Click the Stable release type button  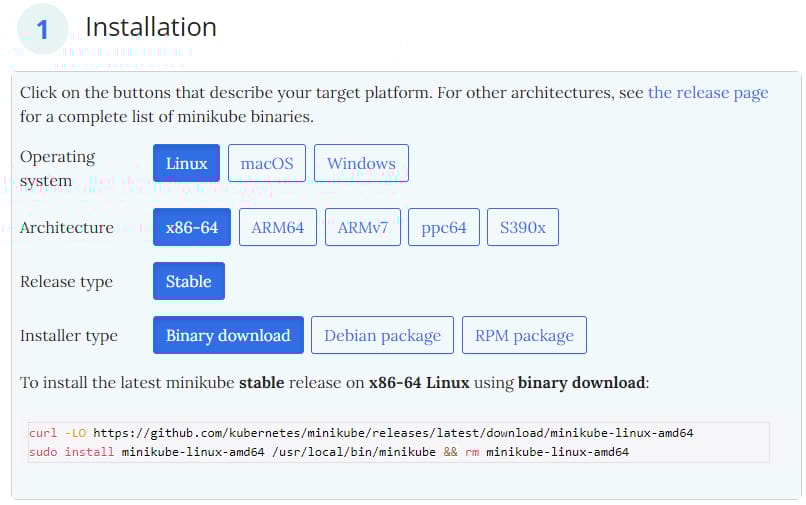coord(189,281)
